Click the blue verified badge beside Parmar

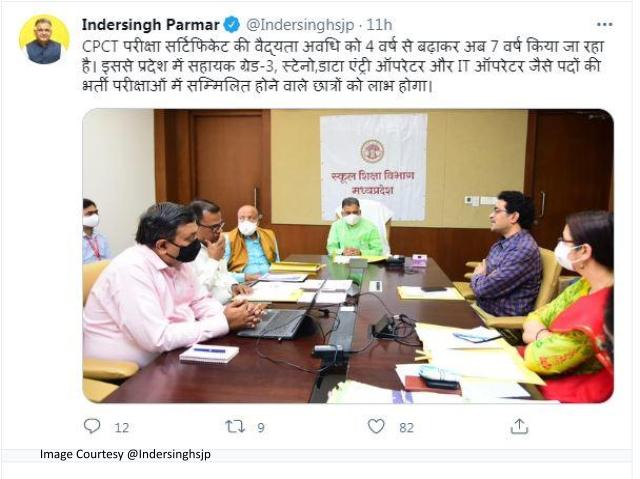[232, 25]
